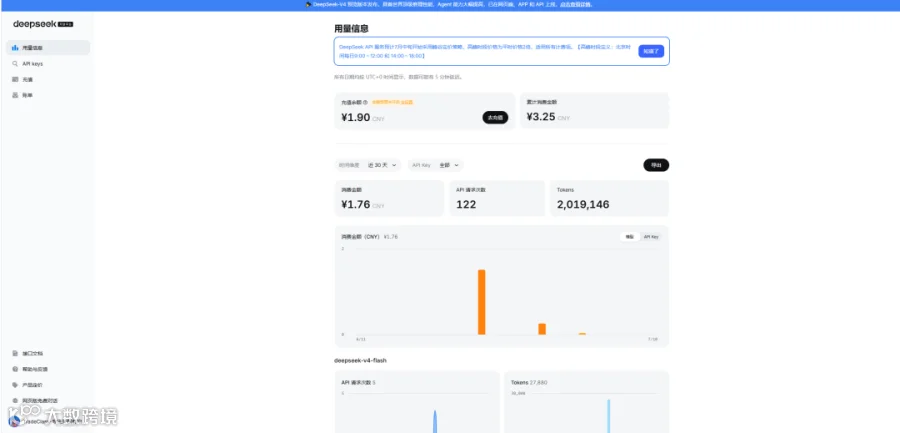Click the question icon beside 帮助与反馈
Screen dimensions: 900x433
pyautogui.click(x=15, y=369)
